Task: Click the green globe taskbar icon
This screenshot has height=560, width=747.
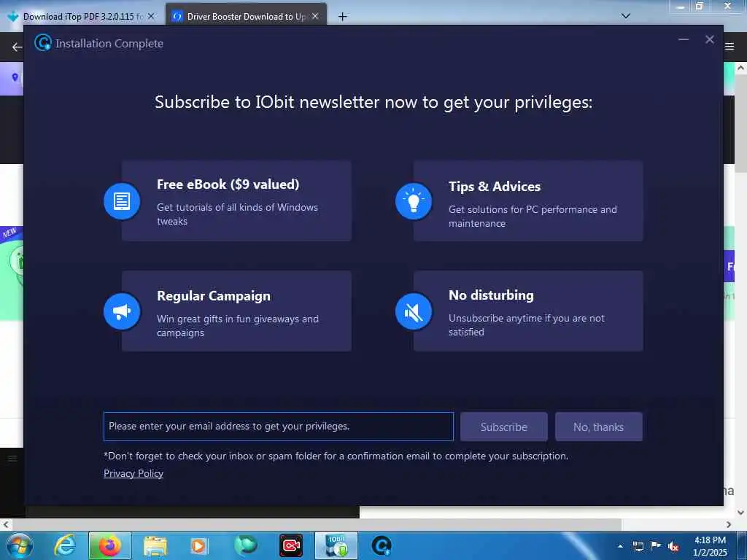Action: tap(245, 545)
